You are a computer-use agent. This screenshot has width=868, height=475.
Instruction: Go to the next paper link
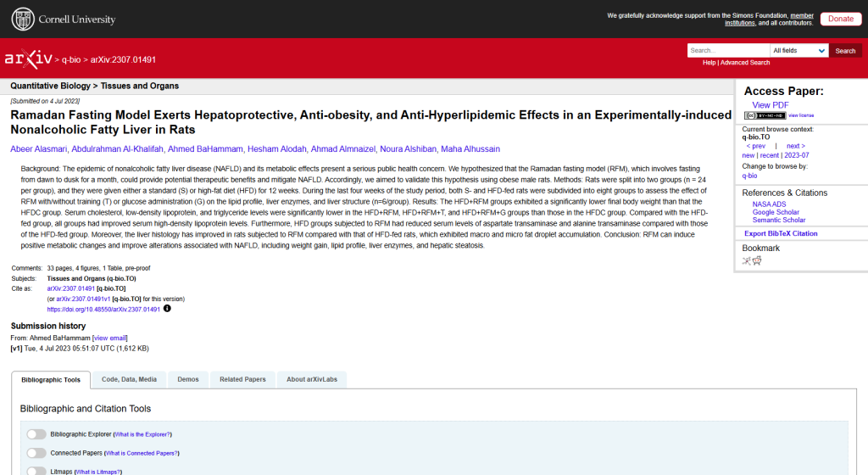click(x=795, y=146)
